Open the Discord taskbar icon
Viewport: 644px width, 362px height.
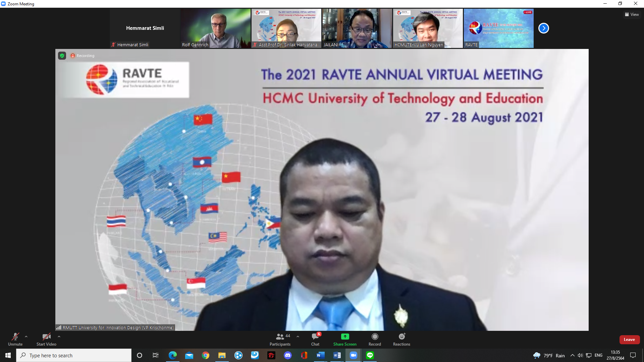pyautogui.click(x=288, y=355)
